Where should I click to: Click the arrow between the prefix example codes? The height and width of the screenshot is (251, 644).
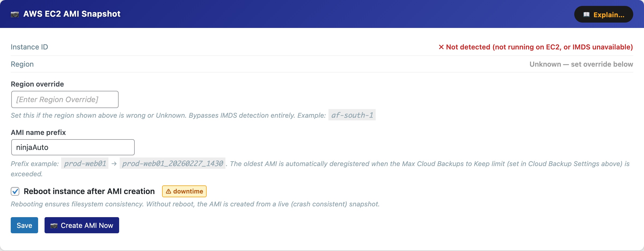114,164
